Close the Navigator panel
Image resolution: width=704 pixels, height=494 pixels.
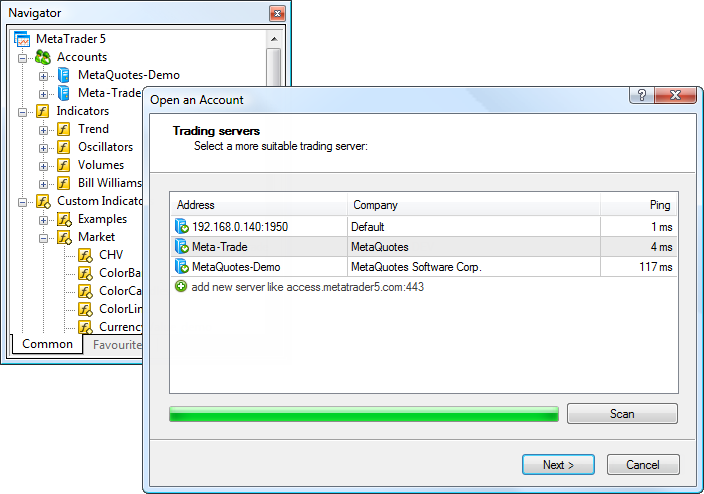[277, 13]
